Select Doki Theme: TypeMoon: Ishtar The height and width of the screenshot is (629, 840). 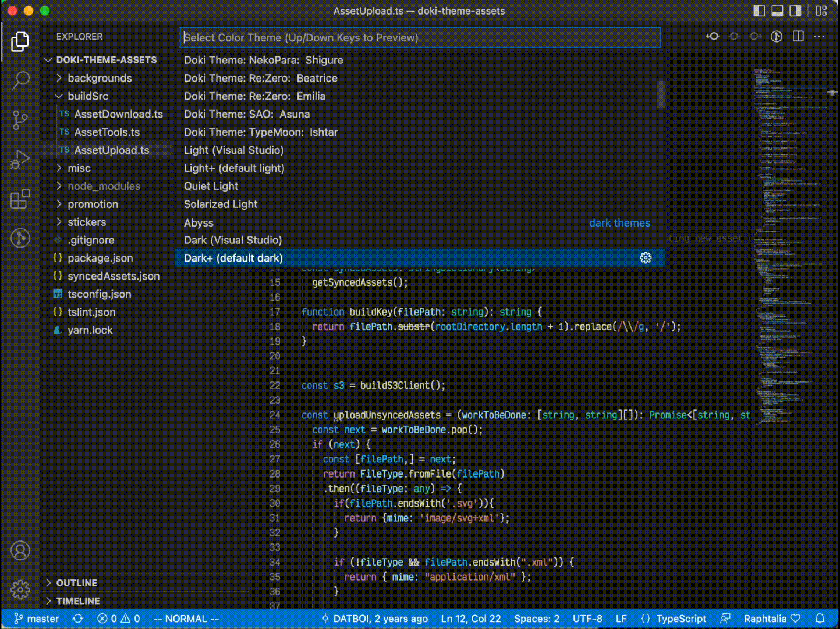[420, 133]
